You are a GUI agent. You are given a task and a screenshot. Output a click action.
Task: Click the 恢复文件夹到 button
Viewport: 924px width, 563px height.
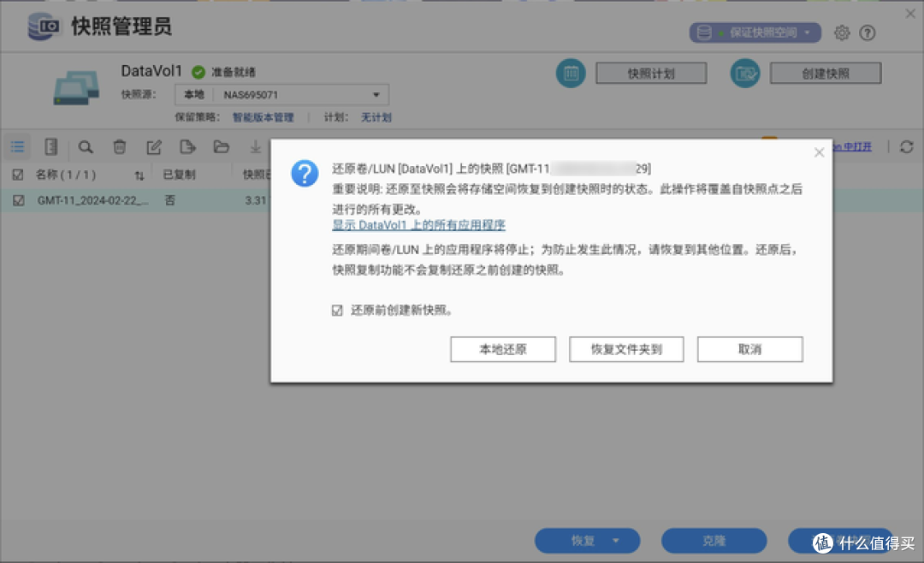pyautogui.click(x=626, y=350)
